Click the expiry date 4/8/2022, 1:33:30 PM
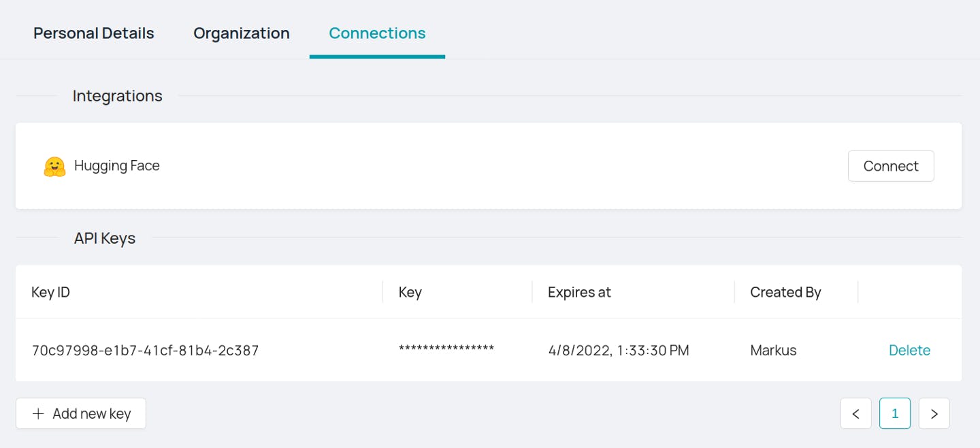This screenshot has width=980, height=448. click(x=619, y=351)
